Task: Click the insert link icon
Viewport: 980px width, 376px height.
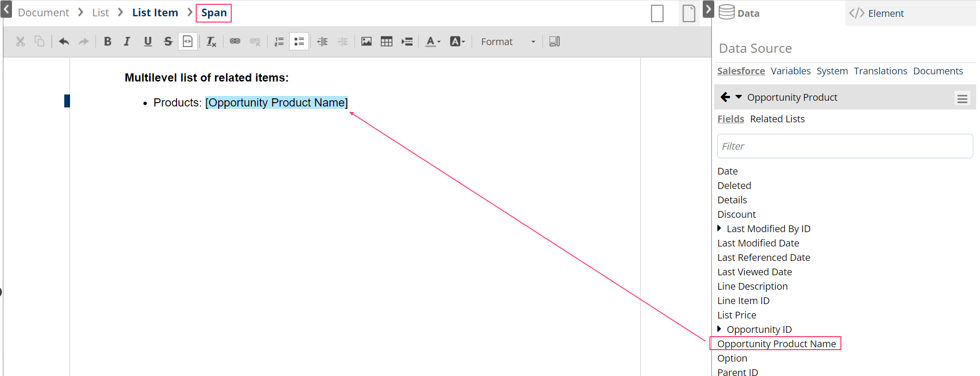Action: coord(235,42)
